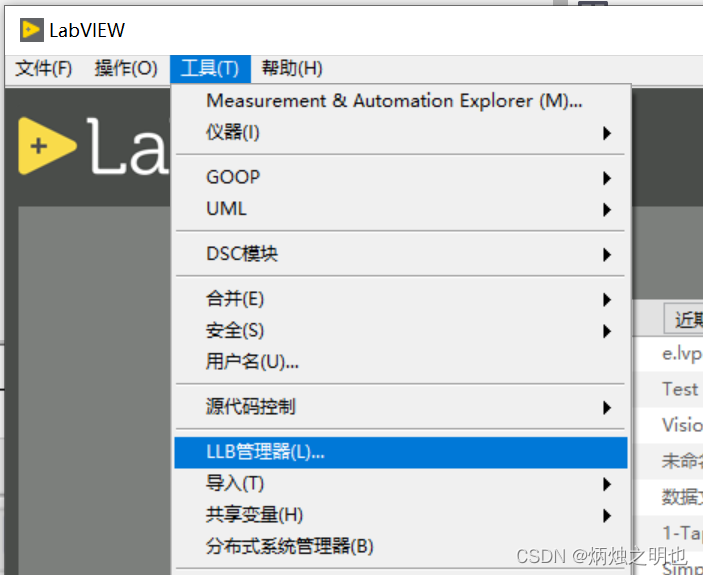Viewport: 703px width, 575px height.
Task: Click the LabVIEW title bar icon
Action: point(32,30)
